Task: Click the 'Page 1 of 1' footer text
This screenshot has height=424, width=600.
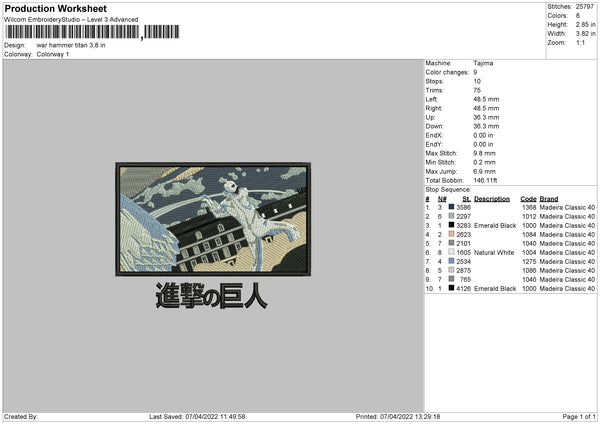Action: point(579,416)
